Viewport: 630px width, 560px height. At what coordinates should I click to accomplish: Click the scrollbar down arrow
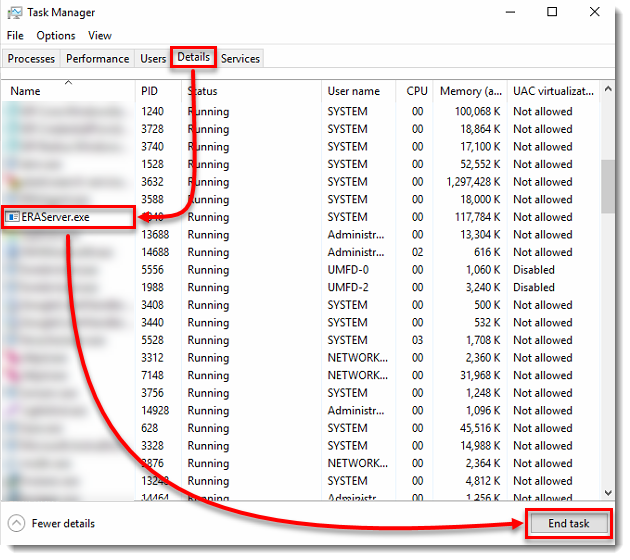[x=608, y=493]
